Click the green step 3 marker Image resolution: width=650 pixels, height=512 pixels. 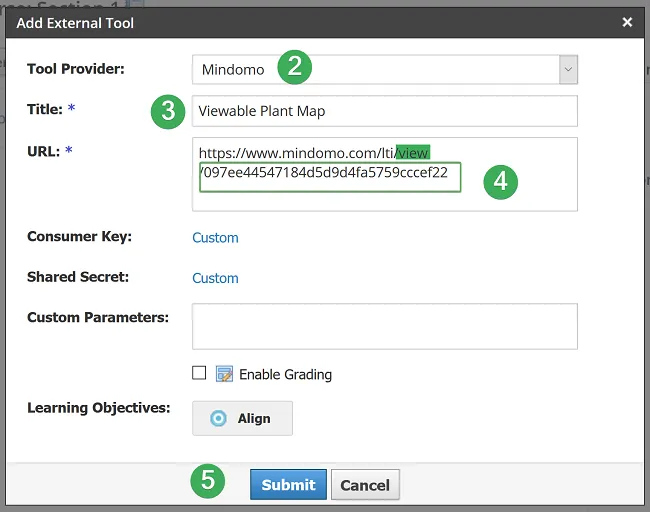(168, 111)
